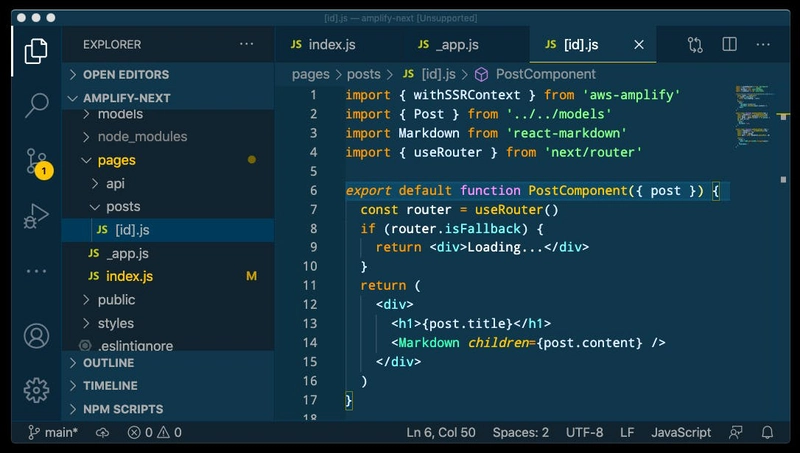This screenshot has width=800, height=453.
Task: Collapse the pages folder
Action: point(168,160)
